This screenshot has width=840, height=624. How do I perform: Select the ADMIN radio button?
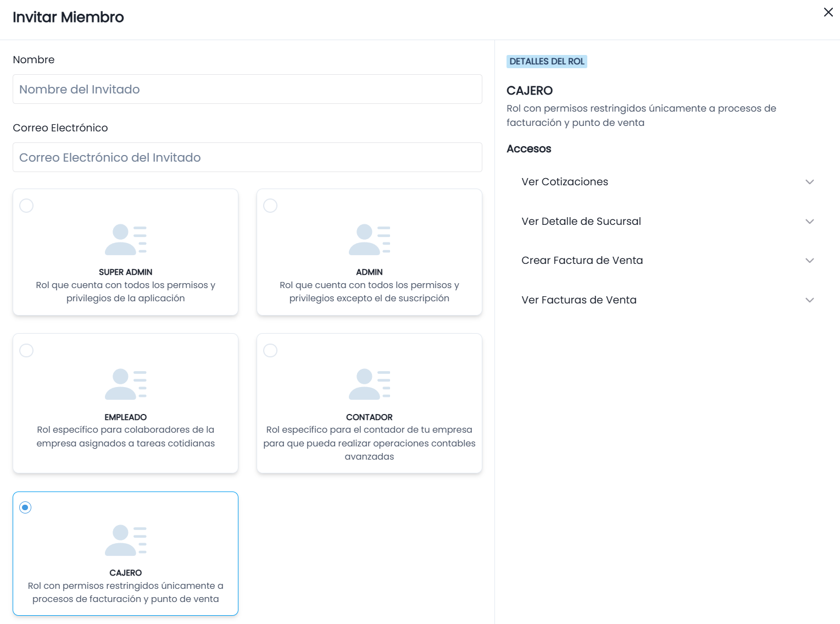pos(270,206)
